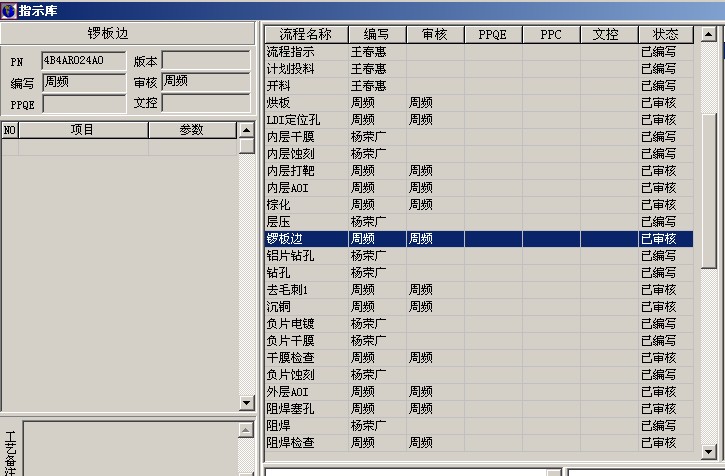The height and width of the screenshot is (476, 725).
Task: Click the 项目 column header
Action: pos(83,130)
